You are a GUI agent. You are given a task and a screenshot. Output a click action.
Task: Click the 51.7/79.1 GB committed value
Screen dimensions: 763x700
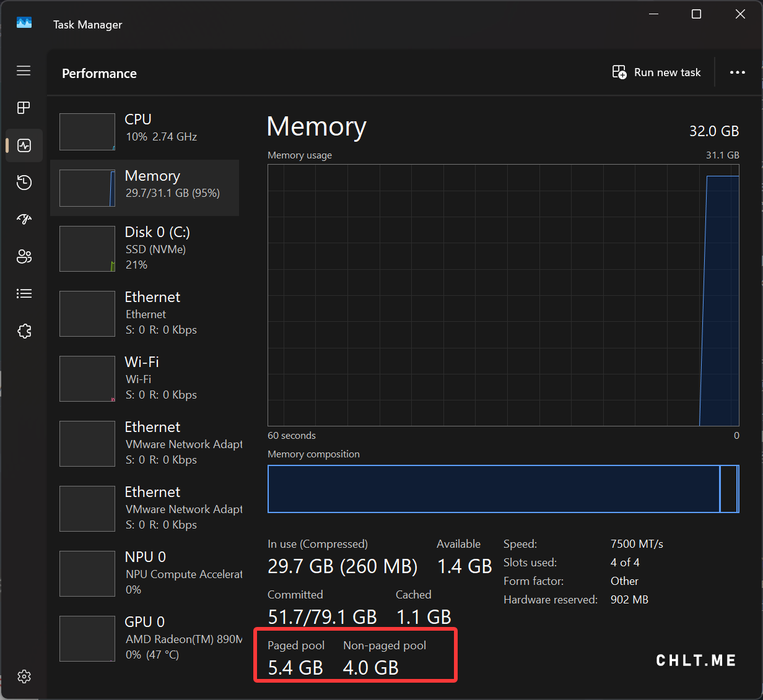(322, 617)
